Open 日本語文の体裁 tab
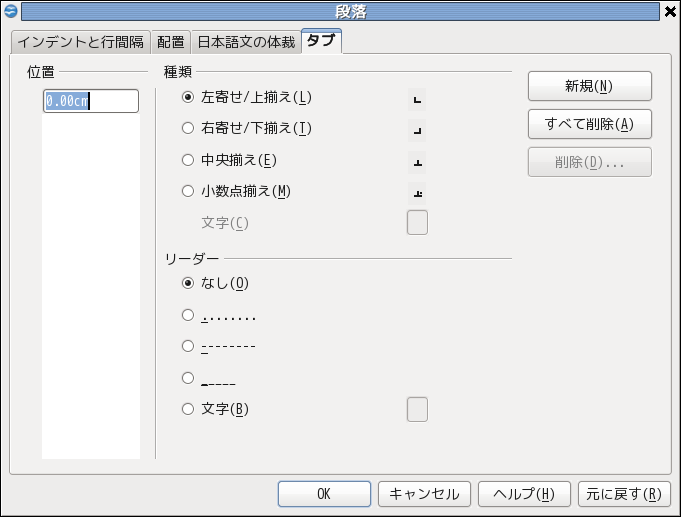The image size is (681, 517). (x=245, y=42)
